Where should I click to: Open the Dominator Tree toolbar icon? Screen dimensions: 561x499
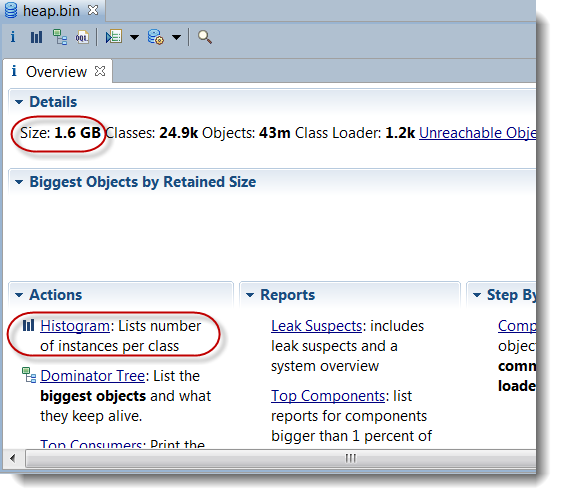[60, 37]
